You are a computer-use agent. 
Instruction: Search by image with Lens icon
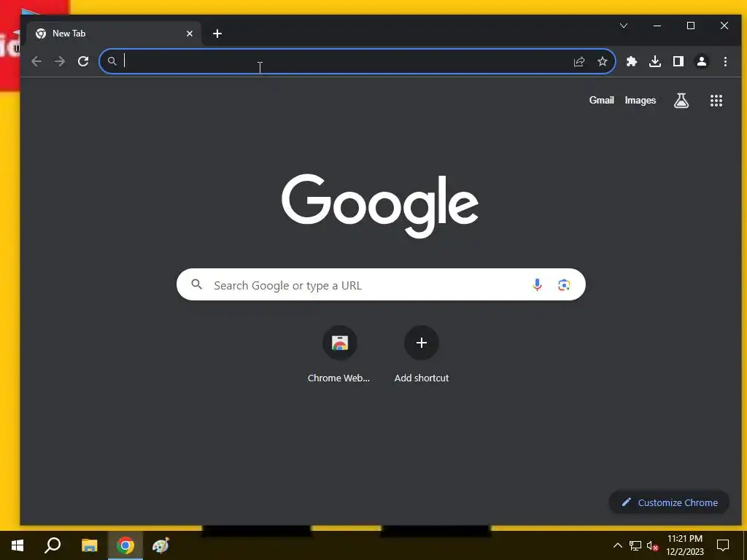click(564, 285)
